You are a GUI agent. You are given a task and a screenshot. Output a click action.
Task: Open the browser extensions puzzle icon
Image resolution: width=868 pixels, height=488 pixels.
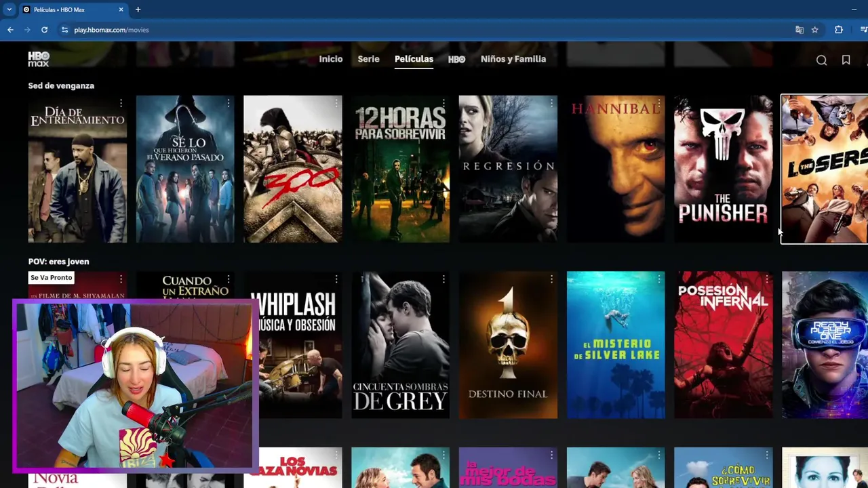click(x=839, y=30)
